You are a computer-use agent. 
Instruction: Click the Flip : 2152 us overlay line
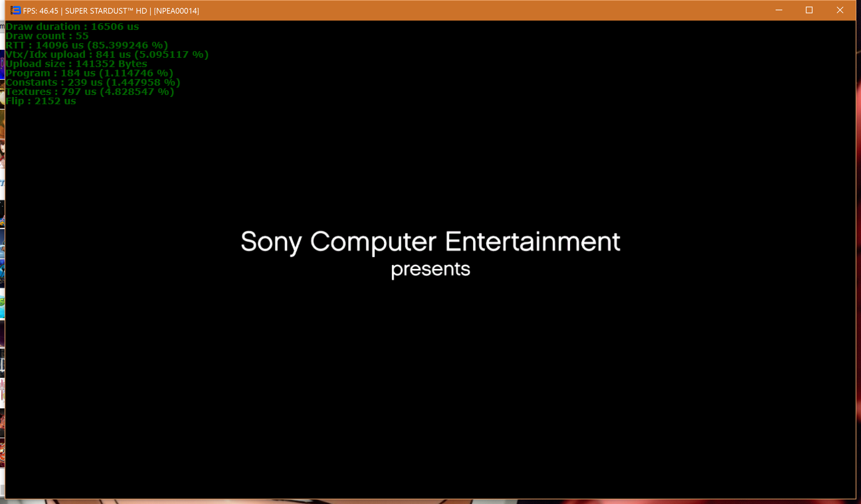click(x=41, y=101)
